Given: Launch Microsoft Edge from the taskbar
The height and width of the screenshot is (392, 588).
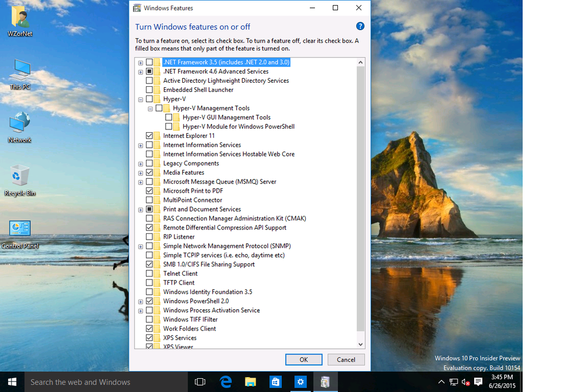Looking at the screenshot, I should (225, 382).
